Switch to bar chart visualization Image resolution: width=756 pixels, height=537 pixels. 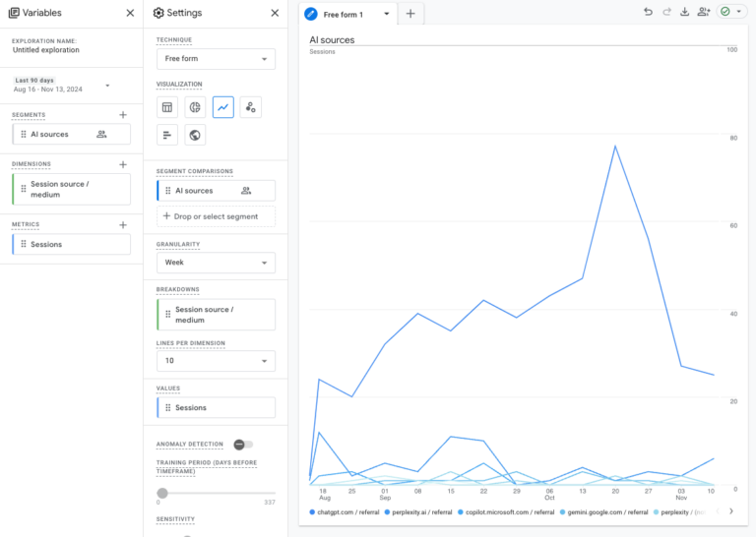point(167,135)
